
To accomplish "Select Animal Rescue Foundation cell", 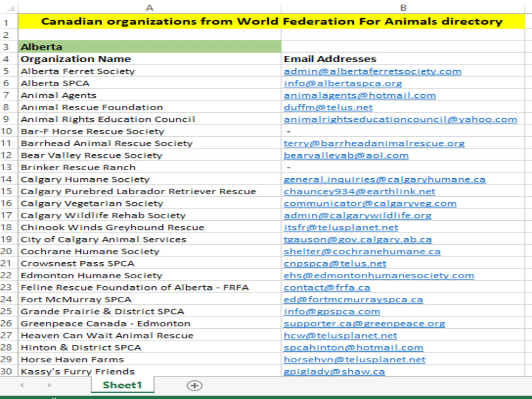I will pos(149,107).
